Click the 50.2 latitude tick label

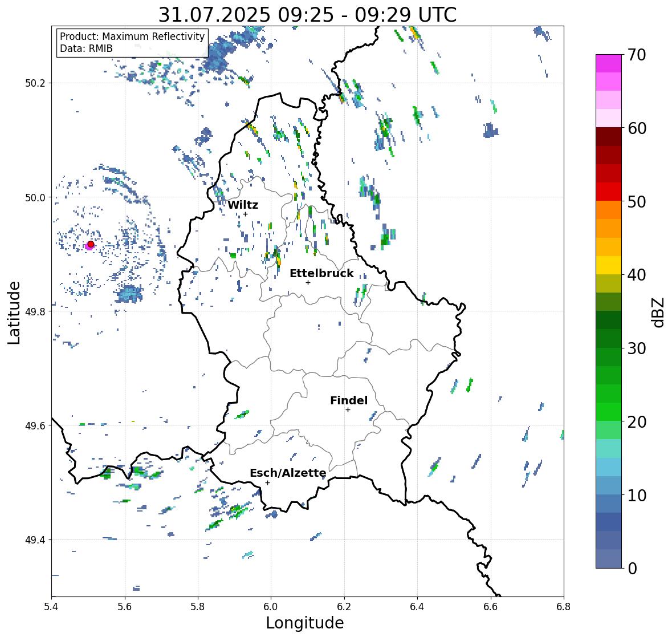[35, 83]
